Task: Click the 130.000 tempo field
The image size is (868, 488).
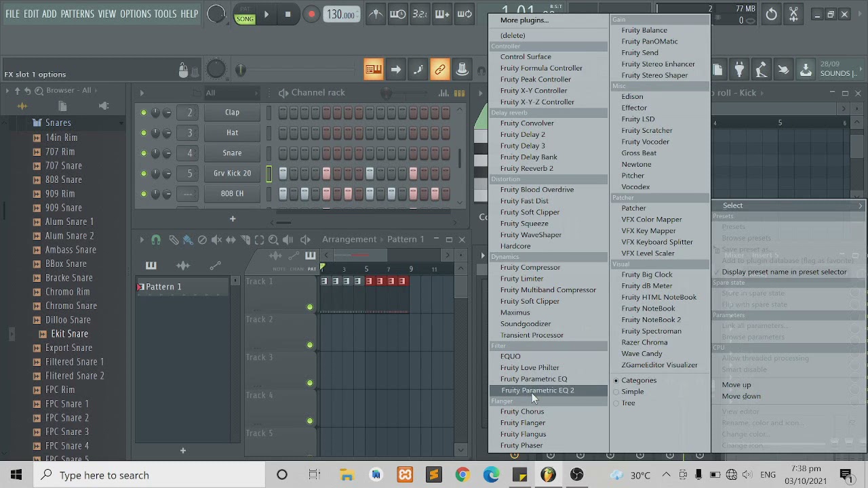Action: (x=342, y=14)
